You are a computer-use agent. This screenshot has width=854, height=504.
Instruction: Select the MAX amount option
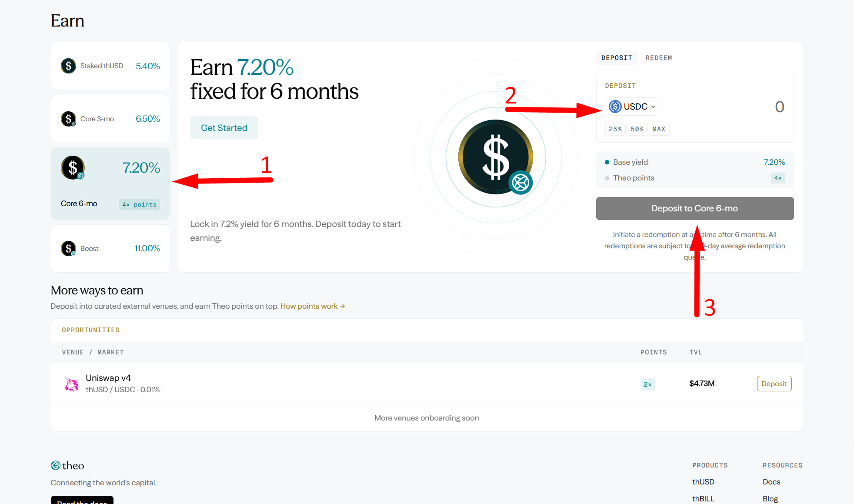click(659, 129)
